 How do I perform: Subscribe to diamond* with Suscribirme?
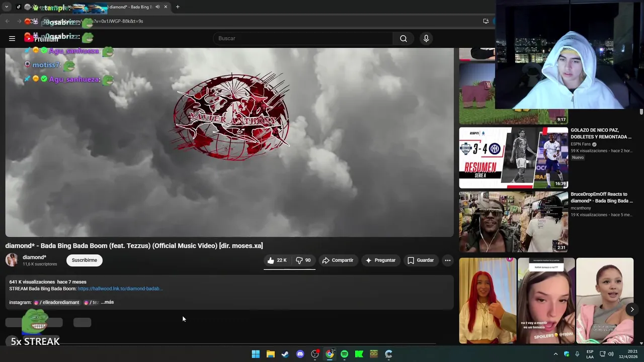85,260
